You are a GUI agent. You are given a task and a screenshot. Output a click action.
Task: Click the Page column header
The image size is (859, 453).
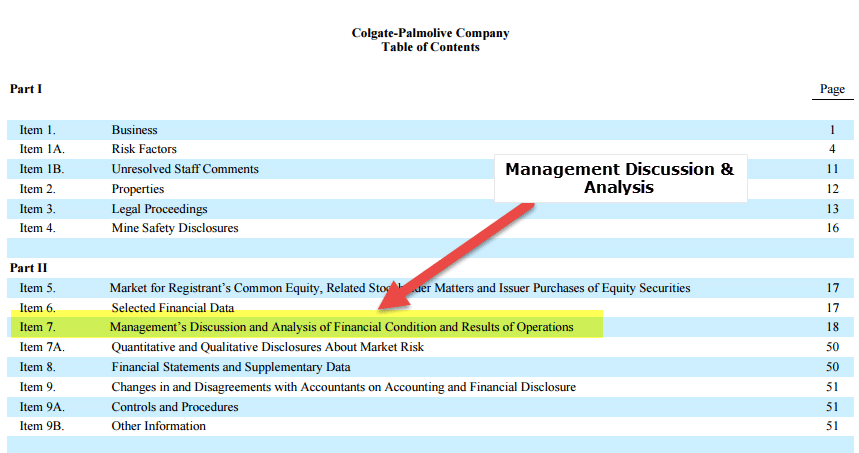coord(832,89)
